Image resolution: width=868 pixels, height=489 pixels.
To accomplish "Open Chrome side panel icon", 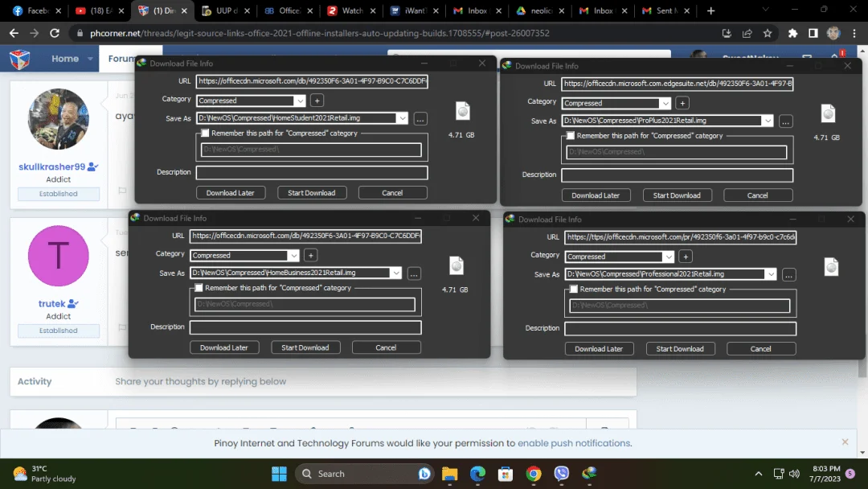I will (813, 33).
